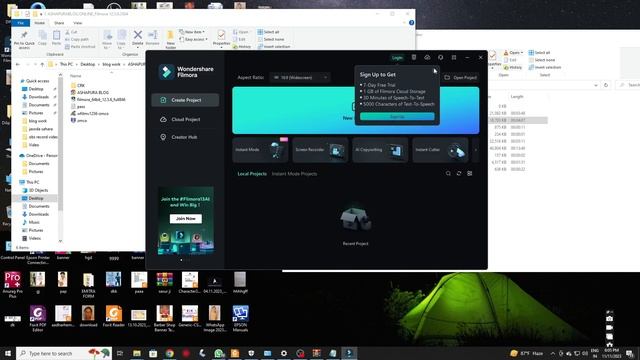Screen dimensions: 640x360
Task: Click the Name column header
Action: click(76, 76)
